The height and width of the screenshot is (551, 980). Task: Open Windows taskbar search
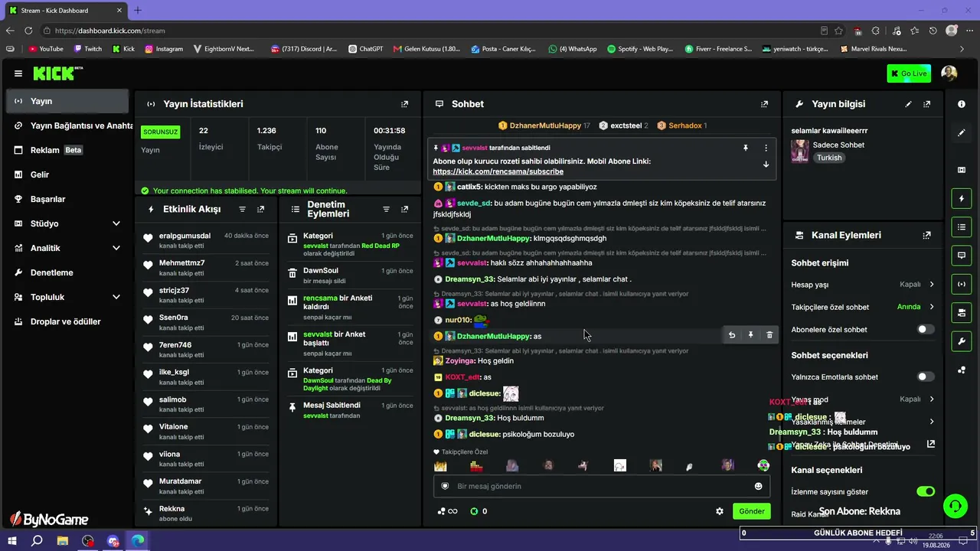point(37,541)
